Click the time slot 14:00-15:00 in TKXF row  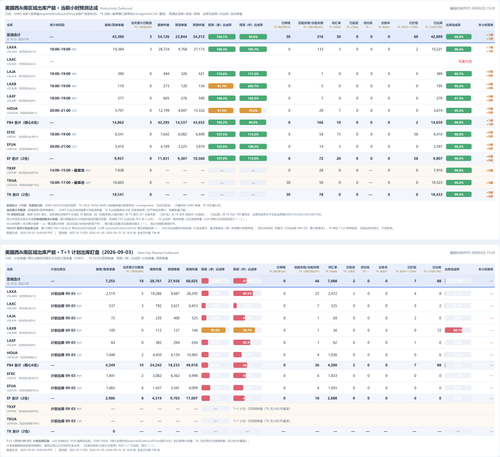tap(60, 170)
